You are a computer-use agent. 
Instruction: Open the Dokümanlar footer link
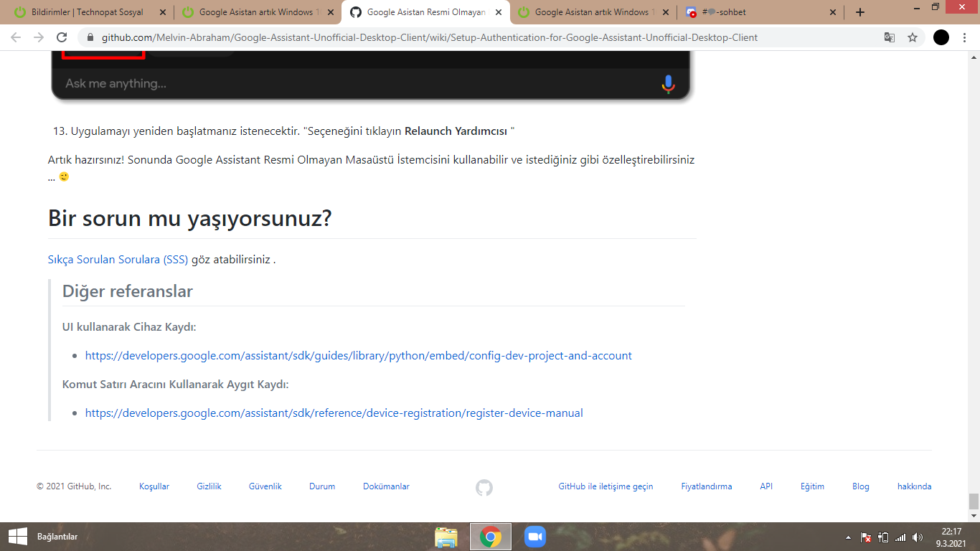tap(386, 486)
